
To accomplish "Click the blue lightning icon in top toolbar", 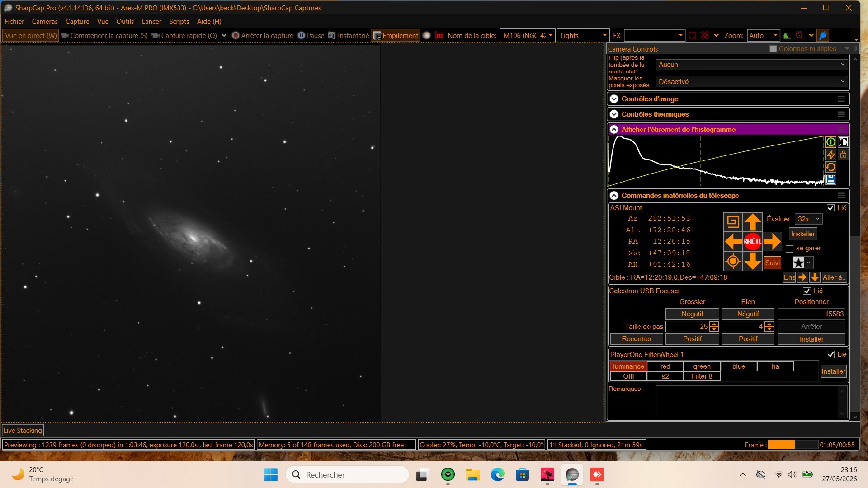I will pyautogui.click(x=823, y=35).
